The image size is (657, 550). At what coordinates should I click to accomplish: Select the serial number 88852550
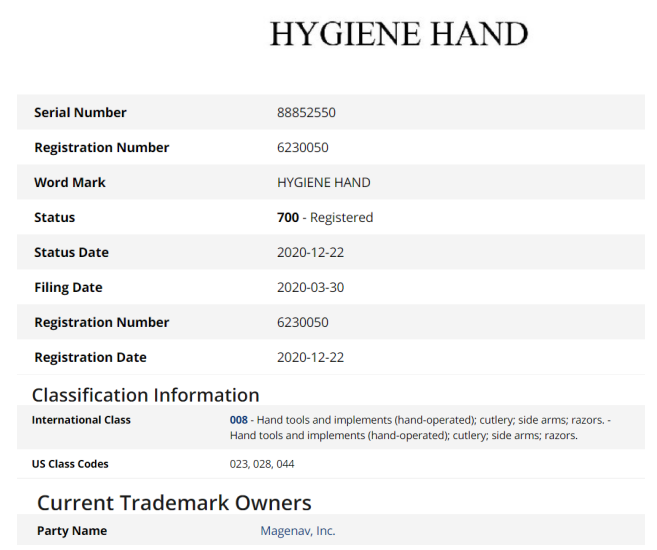point(306,112)
